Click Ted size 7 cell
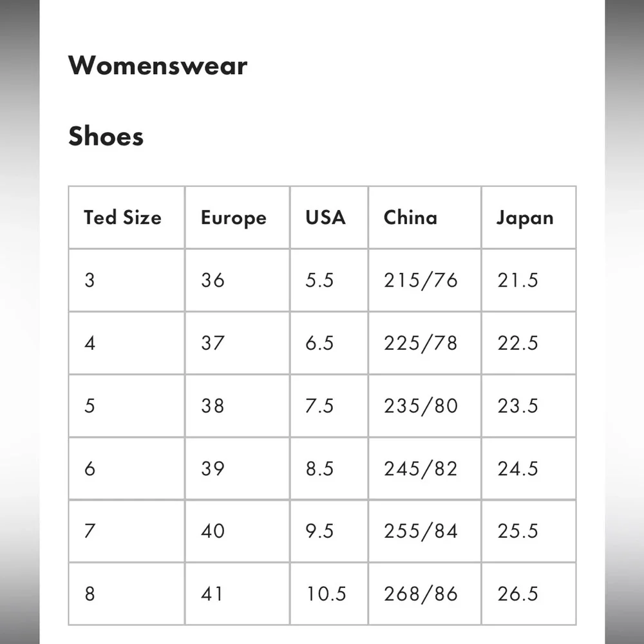 tap(126, 531)
